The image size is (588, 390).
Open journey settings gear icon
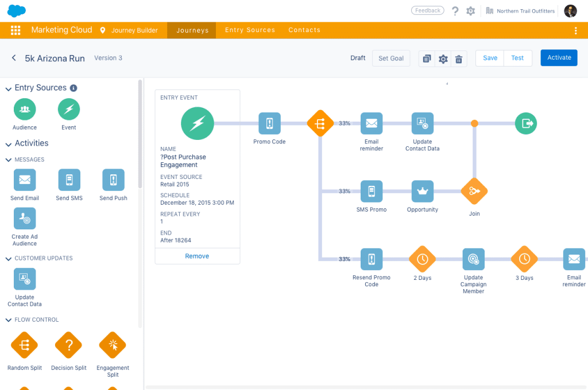pyautogui.click(x=443, y=58)
